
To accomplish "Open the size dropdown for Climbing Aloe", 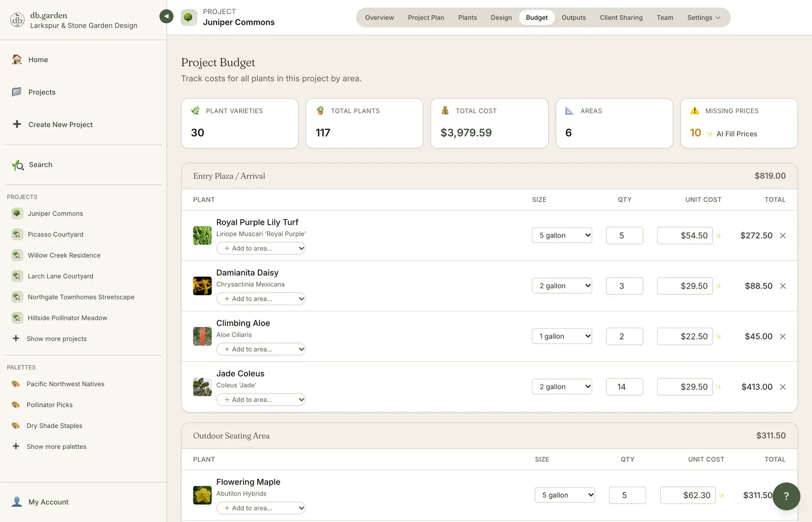I will [x=562, y=336].
